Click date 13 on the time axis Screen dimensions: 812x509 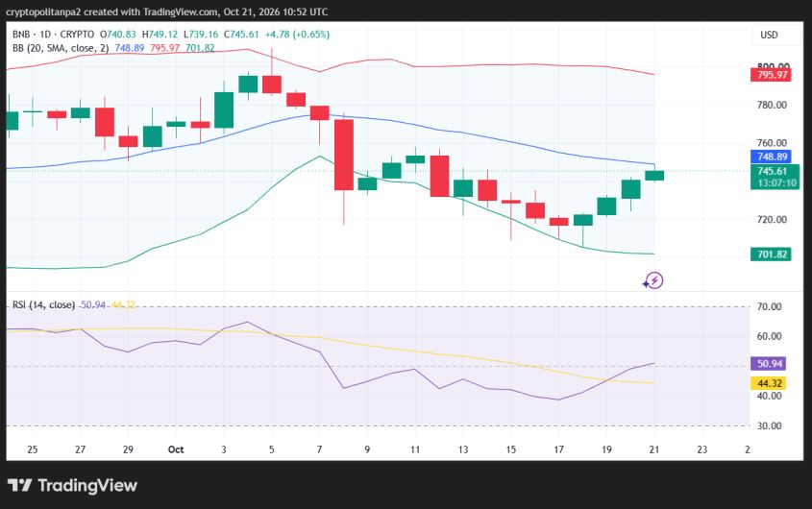tap(462, 449)
